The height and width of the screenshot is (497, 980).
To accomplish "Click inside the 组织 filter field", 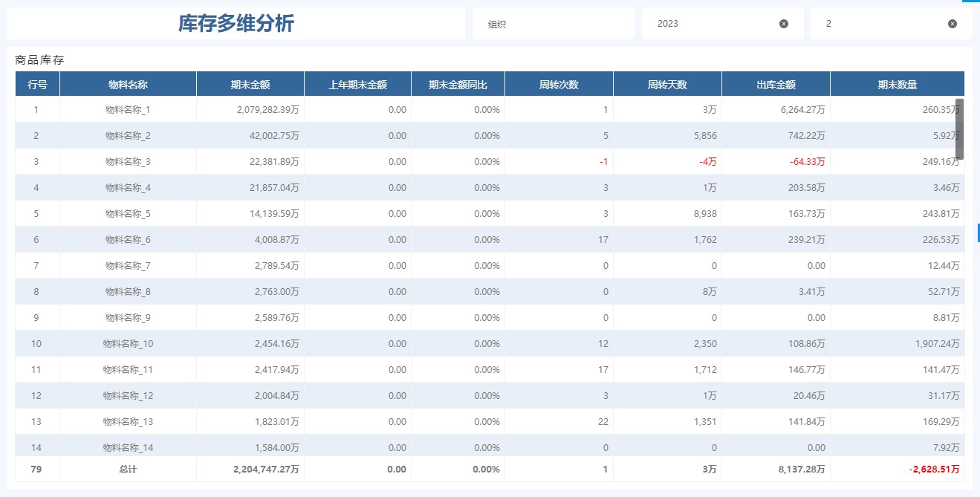I will (x=553, y=23).
